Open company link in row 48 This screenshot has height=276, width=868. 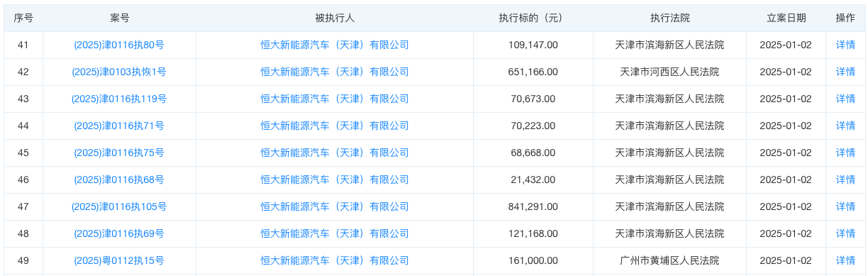pos(335,233)
